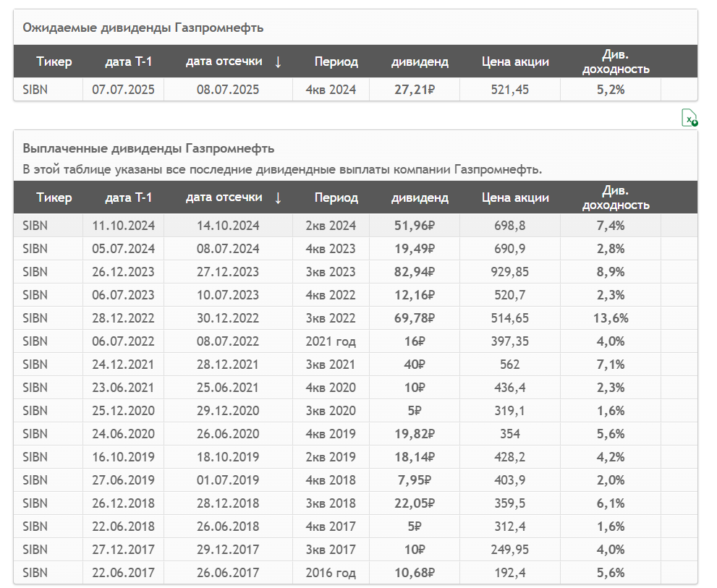The image size is (717, 588).
Task: Select the cutoff date 08.07.2025 cell
Action: click(228, 90)
